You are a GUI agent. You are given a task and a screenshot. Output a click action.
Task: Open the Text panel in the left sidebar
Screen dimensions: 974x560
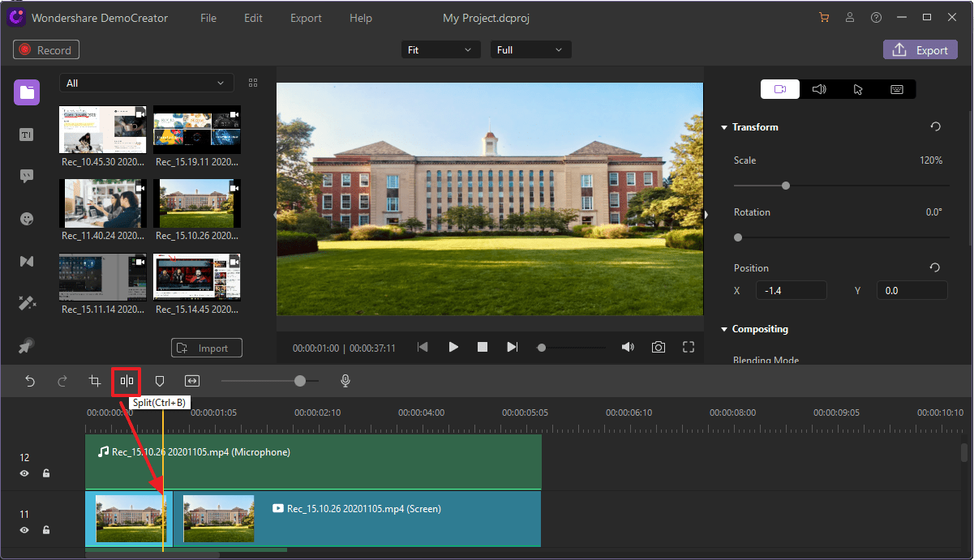[x=26, y=134]
